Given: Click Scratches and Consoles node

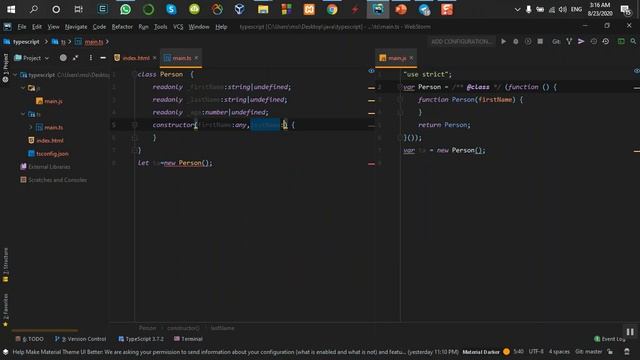Looking at the screenshot, I should [x=53, y=180].
